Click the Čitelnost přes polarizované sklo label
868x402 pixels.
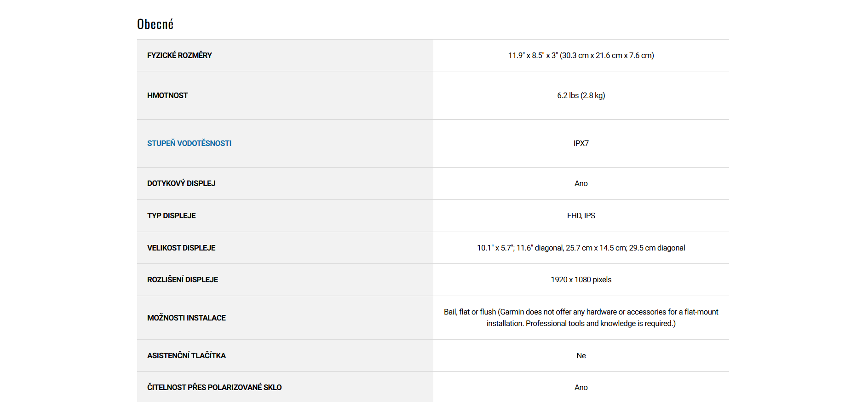tap(214, 387)
